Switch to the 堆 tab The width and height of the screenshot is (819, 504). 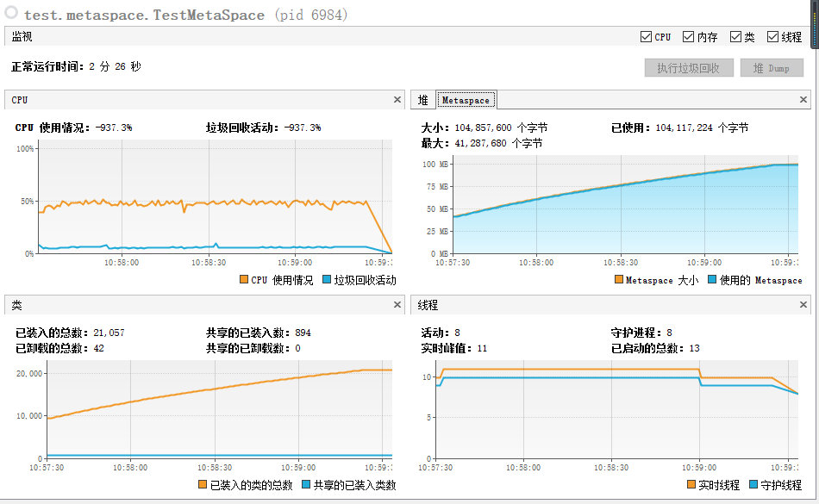pyautogui.click(x=423, y=100)
